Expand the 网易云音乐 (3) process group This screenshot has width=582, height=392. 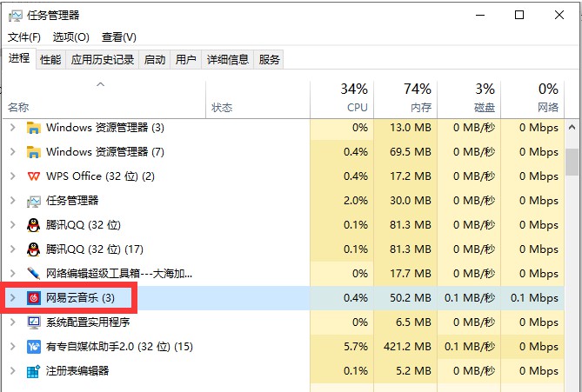tap(13, 298)
